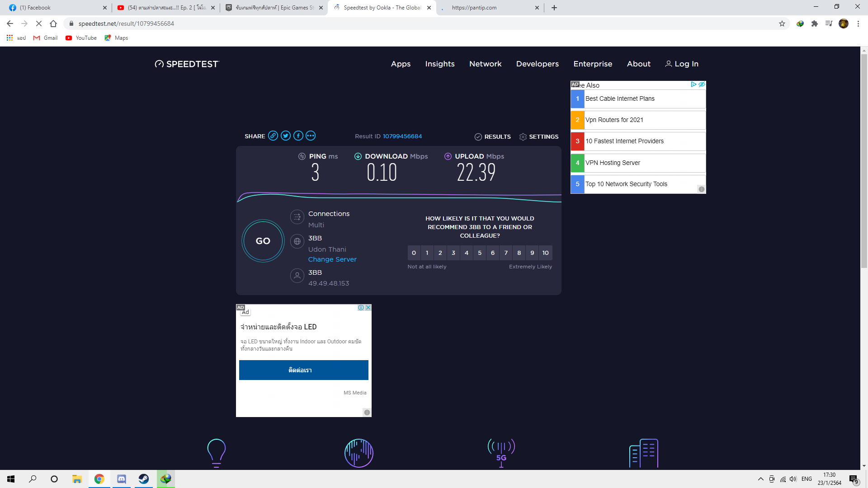
Task: Rate recommendation score 8
Action: tap(519, 253)
